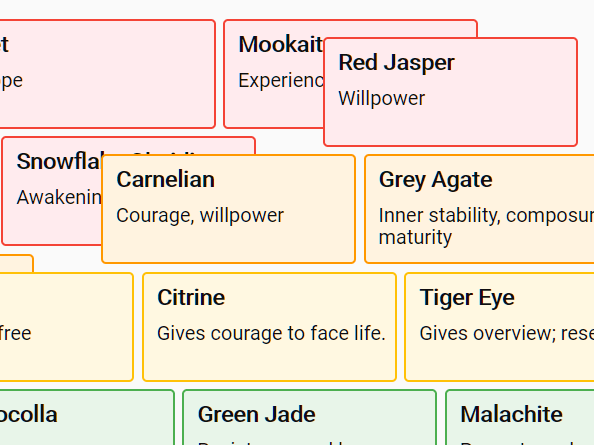Screen dimensions: 594x445
Task: Click the "Willpower" text under Red Jasper
Action: pyautogui.click(x=382, y=98)
